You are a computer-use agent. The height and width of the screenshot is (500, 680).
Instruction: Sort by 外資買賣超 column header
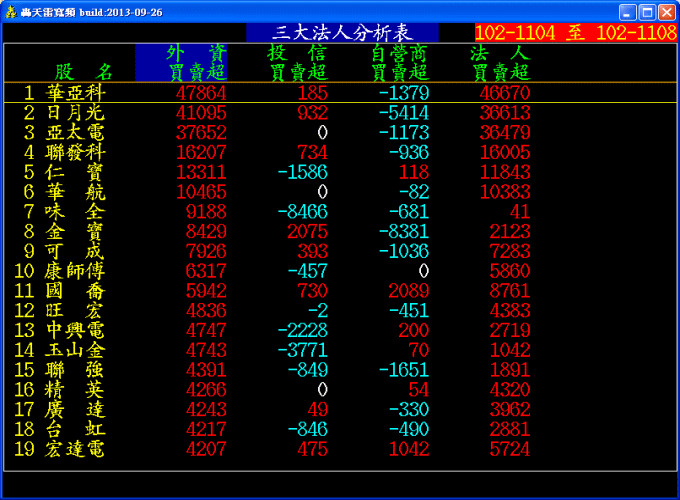coord(181,63)
